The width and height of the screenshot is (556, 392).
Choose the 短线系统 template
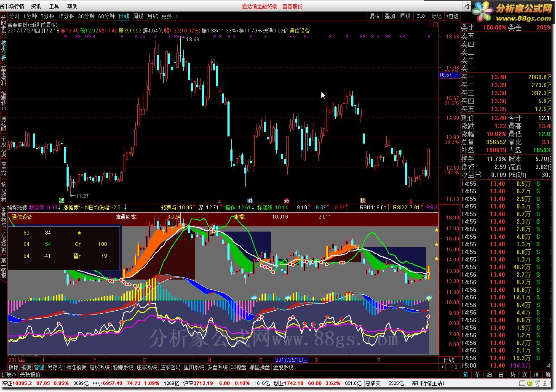point(100,368)
